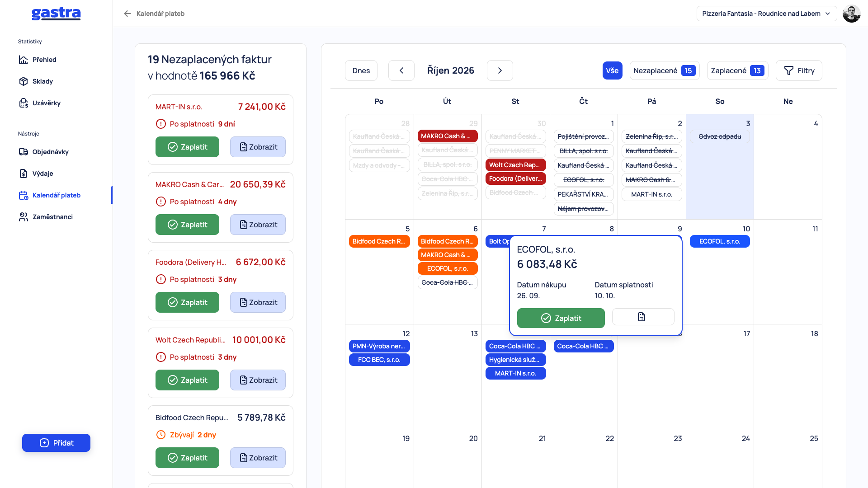Image resolution: width=868 pixels, height=488 pixels.
Task: Click the Přidat button
Action: [x=56, y=443]
